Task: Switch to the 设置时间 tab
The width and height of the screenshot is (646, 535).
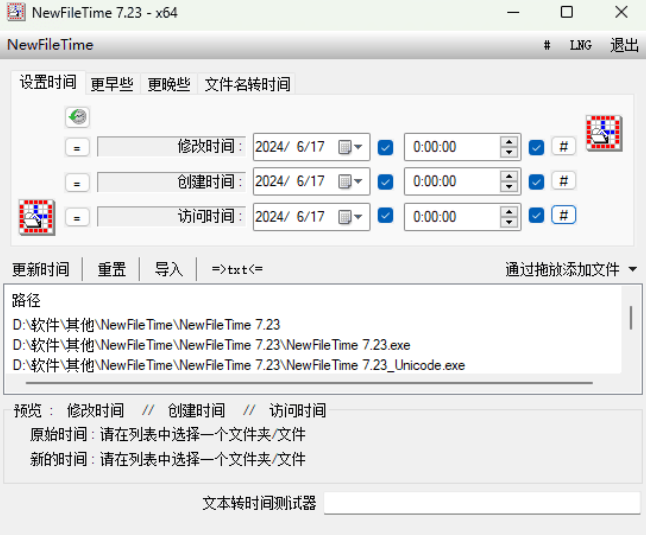Action: (x=48, y=82)
